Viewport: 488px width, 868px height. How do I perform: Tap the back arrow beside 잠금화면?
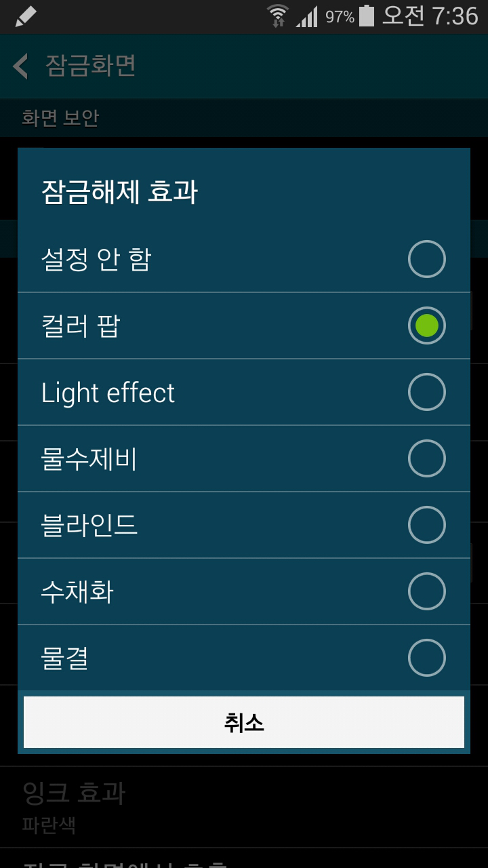pos(21,66)
